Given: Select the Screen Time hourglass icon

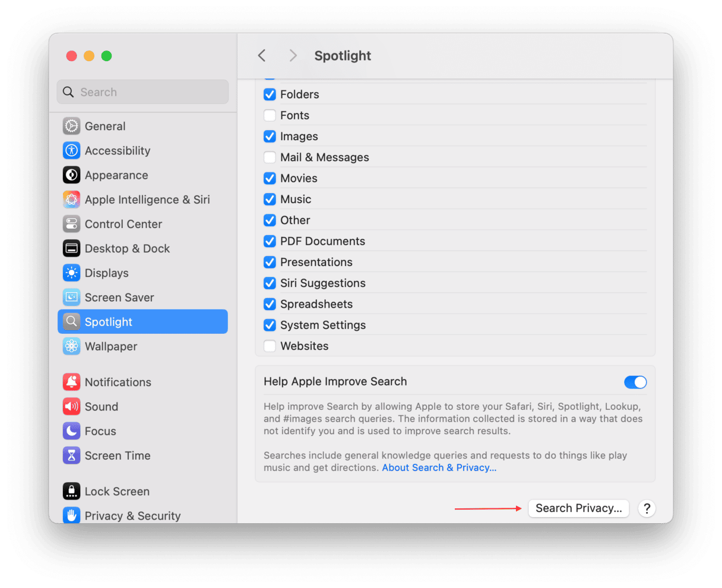Looking at the screenshot, I should (x=71, y=456).
